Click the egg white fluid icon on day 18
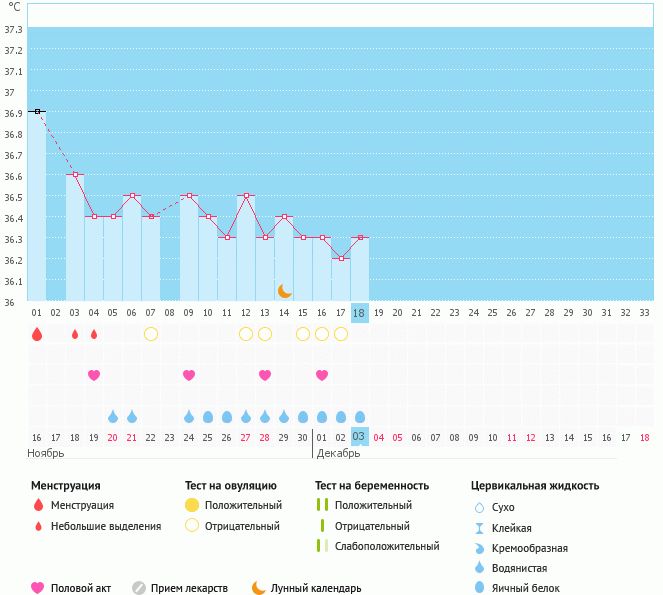The width and height of the screenshot is (663, 595). 360,416
